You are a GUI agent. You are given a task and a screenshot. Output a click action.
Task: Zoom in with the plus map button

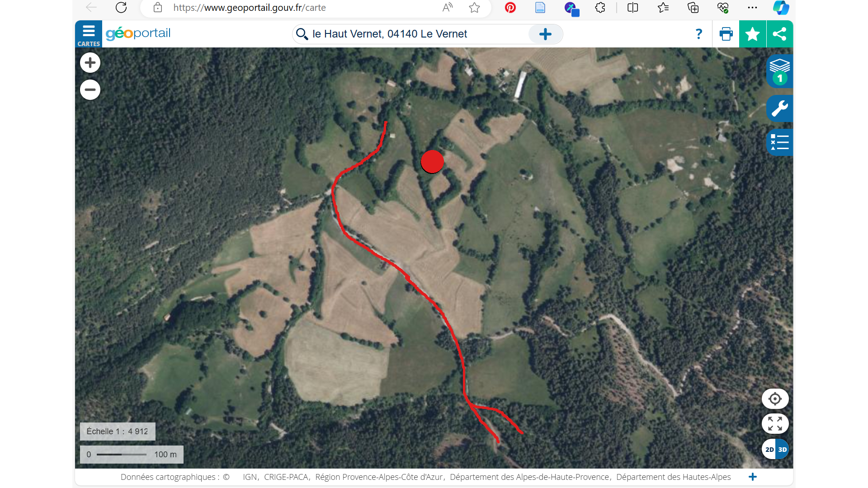pos(90,63)
